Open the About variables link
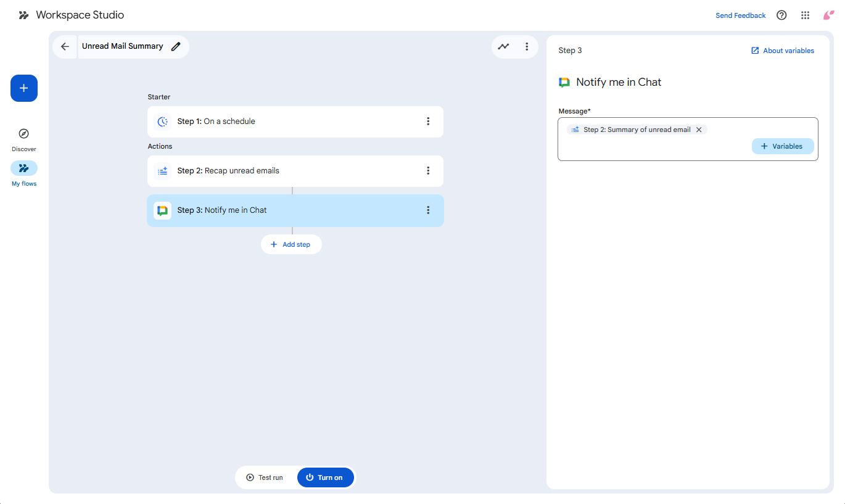This screenshot has width=845, height=504. tap(782, 51)
